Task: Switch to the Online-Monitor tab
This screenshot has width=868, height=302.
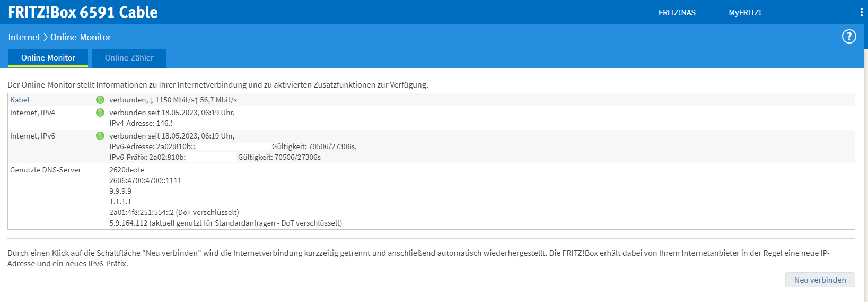Action: pos(48,58)
